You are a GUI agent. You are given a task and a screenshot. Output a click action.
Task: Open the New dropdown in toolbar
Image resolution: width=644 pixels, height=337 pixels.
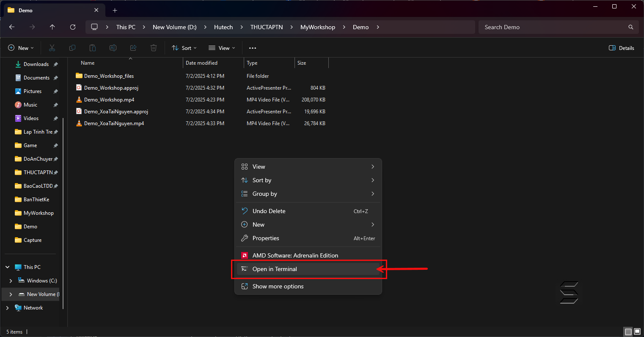tap(21, 48)
